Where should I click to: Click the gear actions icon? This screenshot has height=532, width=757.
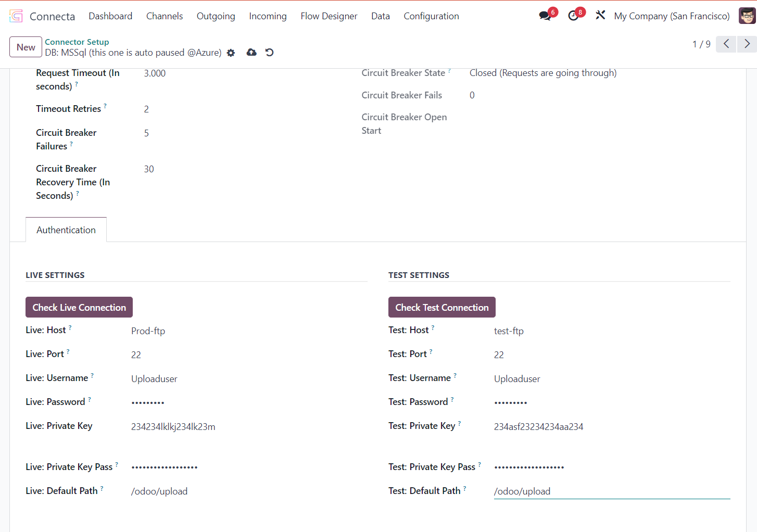(x=231, y=53)
